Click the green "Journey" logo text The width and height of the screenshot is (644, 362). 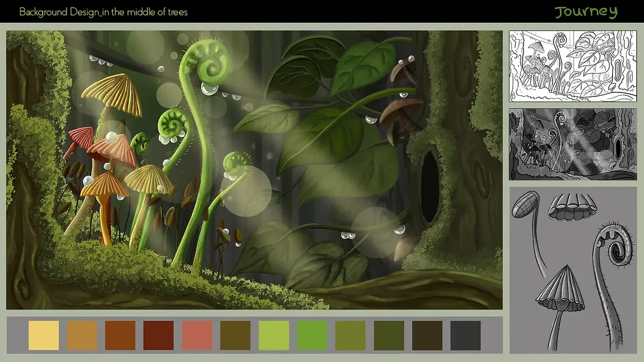(x=586, y=12)
